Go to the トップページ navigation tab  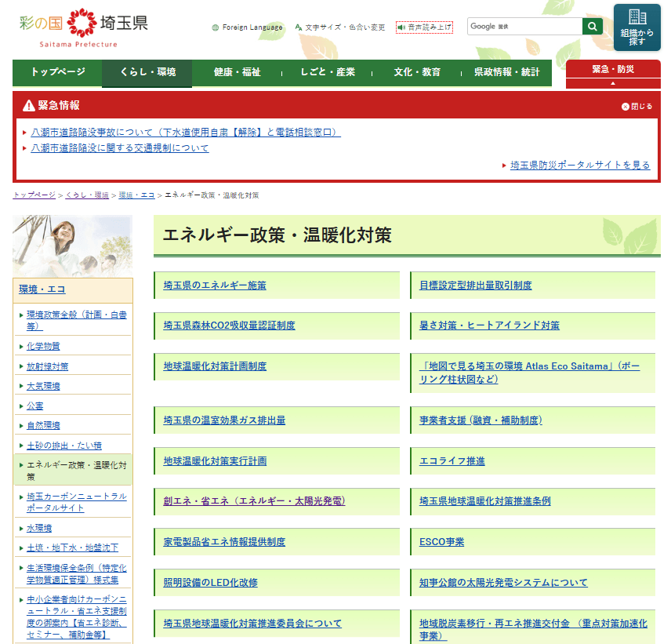click(57, 72)
